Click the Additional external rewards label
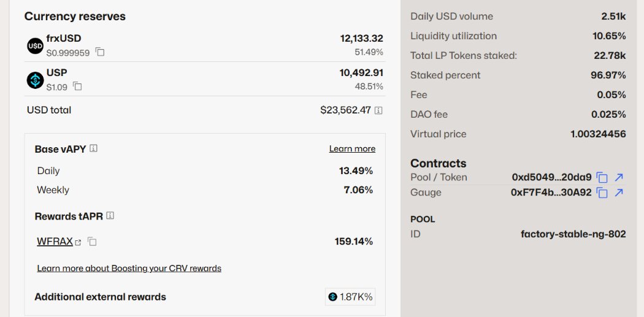The image size is (644, 317). coord(100,297)
